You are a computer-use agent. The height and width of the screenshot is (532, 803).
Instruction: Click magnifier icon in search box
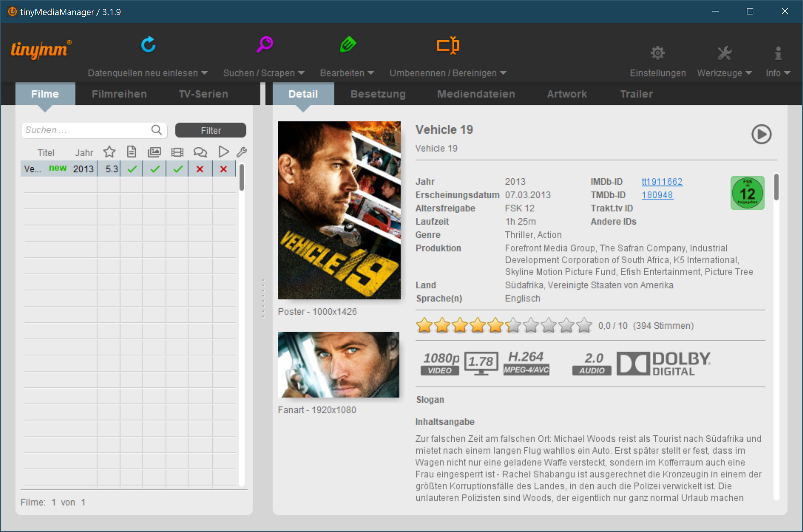tap(156, 130)
